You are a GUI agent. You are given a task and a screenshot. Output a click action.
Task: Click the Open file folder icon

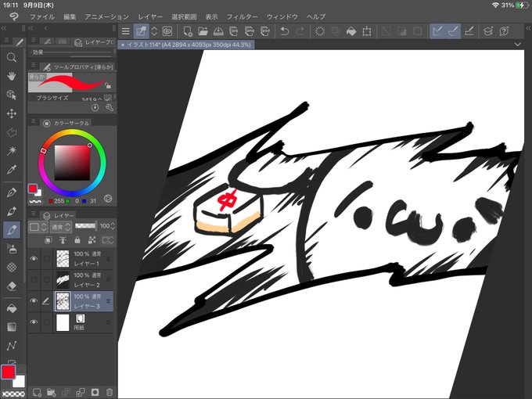click(x=203, y=31)
